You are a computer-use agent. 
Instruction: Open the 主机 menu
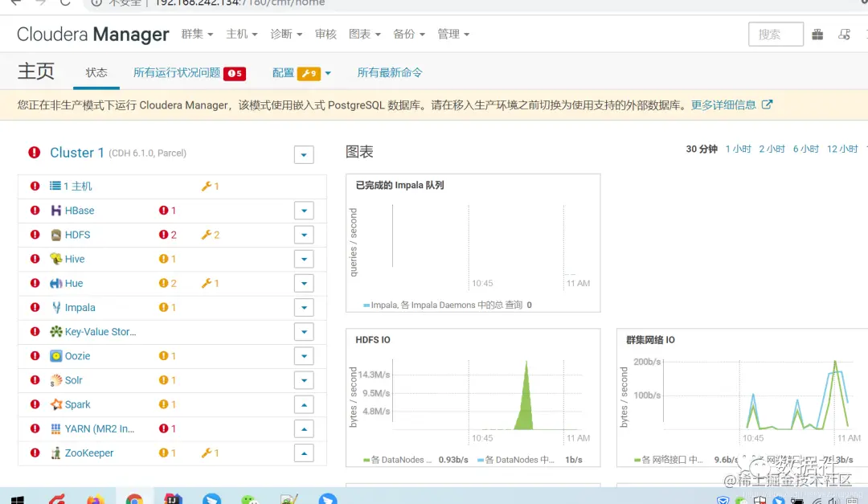coord(242,35)
